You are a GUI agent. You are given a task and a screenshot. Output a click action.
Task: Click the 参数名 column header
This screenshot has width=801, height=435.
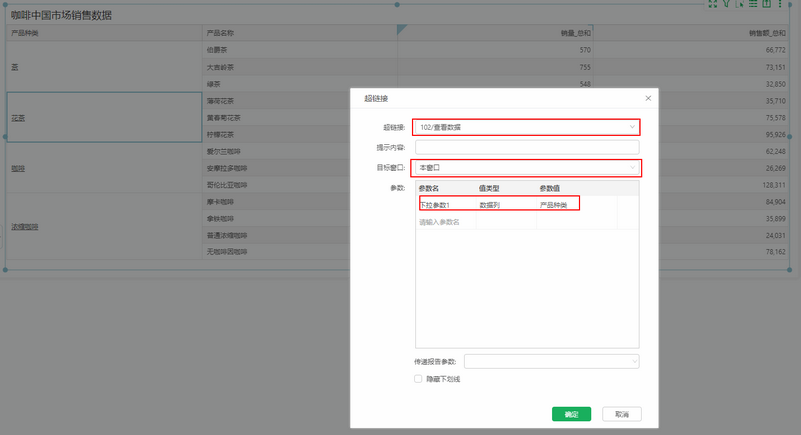429,188
